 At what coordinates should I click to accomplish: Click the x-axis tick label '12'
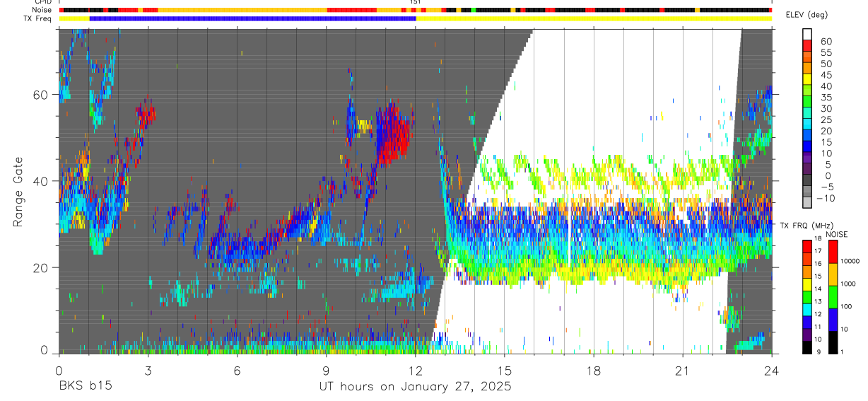[416, 371]
